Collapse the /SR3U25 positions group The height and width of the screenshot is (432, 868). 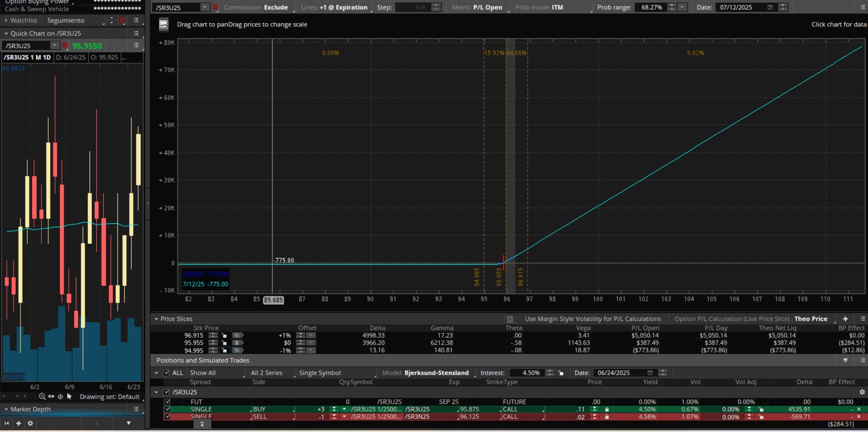point(156,392)
